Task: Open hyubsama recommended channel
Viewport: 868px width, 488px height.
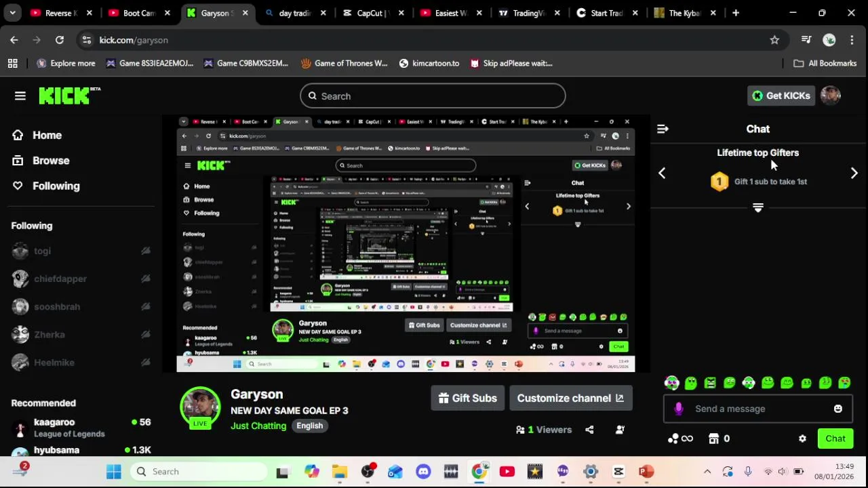Action: (x=81, y=449)
